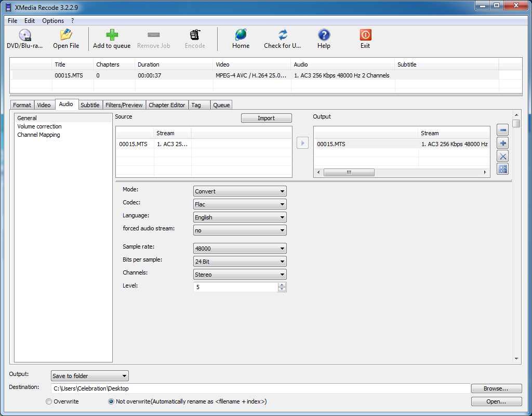Click the red Exit icon

(365, 39)
